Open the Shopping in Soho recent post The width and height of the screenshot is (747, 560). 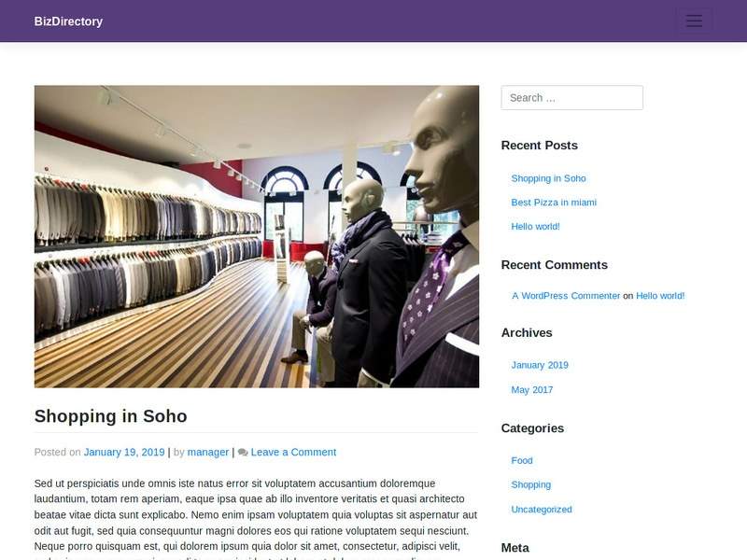(x=548, y=178)
